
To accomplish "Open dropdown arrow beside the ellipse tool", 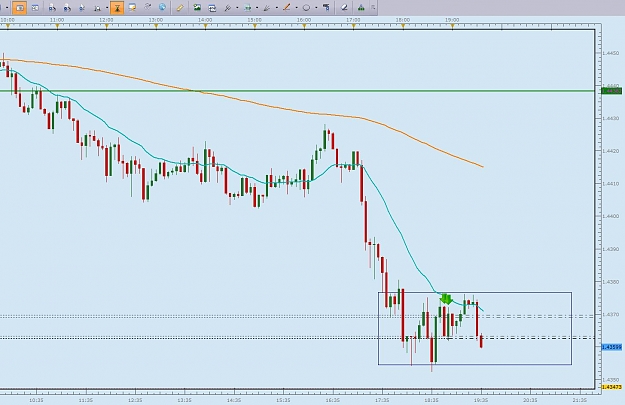I will 316,8.
